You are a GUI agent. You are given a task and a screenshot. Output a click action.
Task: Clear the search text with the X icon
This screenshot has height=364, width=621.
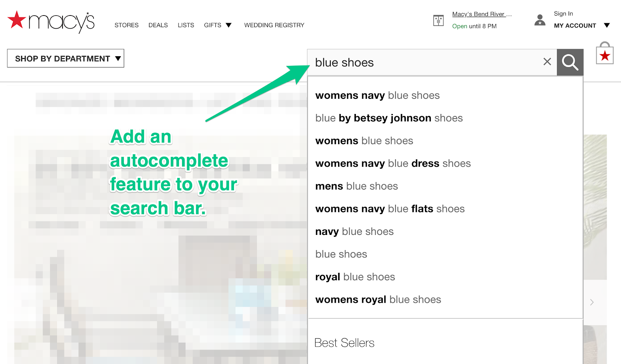[547, 62]
